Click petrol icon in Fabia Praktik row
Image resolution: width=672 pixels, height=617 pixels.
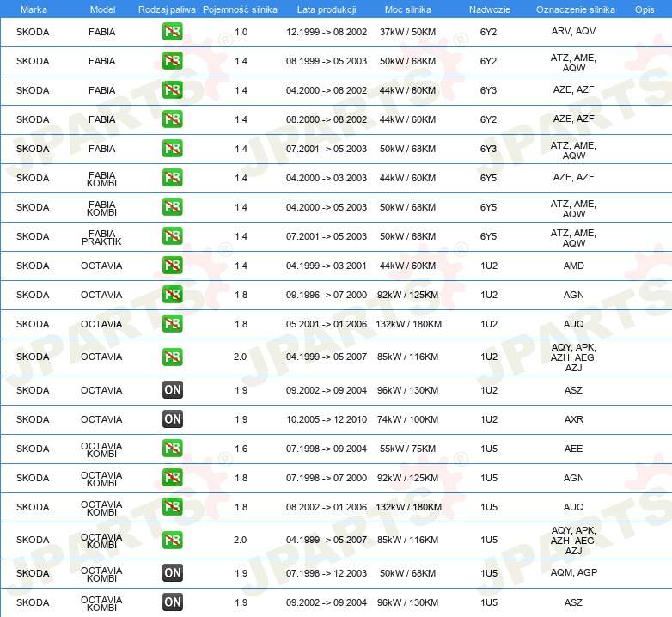pos(172,235)
